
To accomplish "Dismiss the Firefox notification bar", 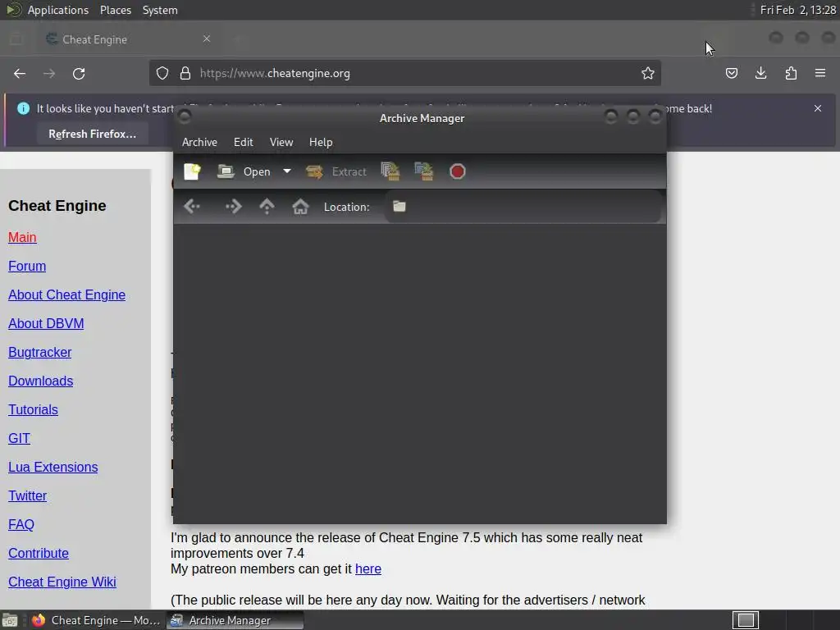I will pyautogui.click(x=818, y=108).
